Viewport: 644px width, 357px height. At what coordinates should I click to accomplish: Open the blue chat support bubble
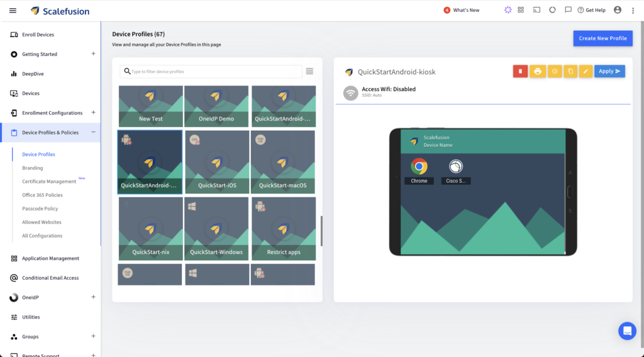point(627,331)
